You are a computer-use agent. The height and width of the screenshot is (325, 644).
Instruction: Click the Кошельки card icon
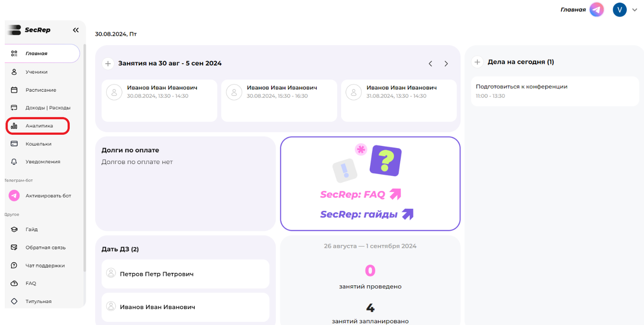coord(14,144)
